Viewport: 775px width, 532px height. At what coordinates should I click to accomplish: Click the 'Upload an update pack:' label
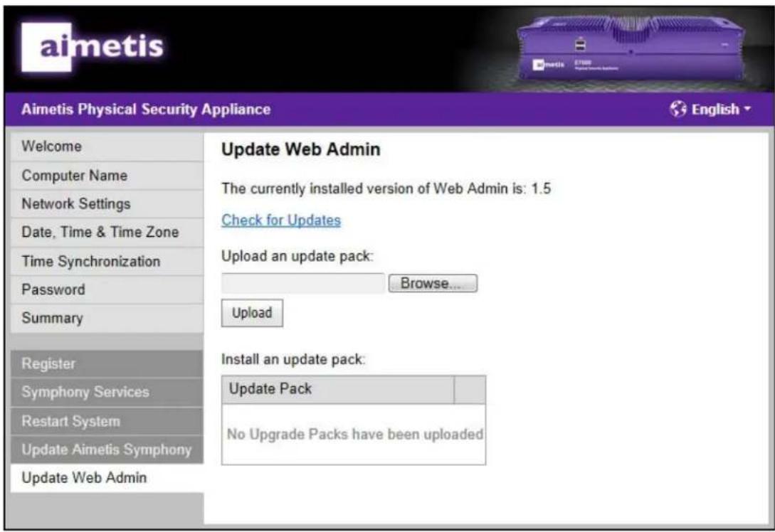[x=297, y=256]
